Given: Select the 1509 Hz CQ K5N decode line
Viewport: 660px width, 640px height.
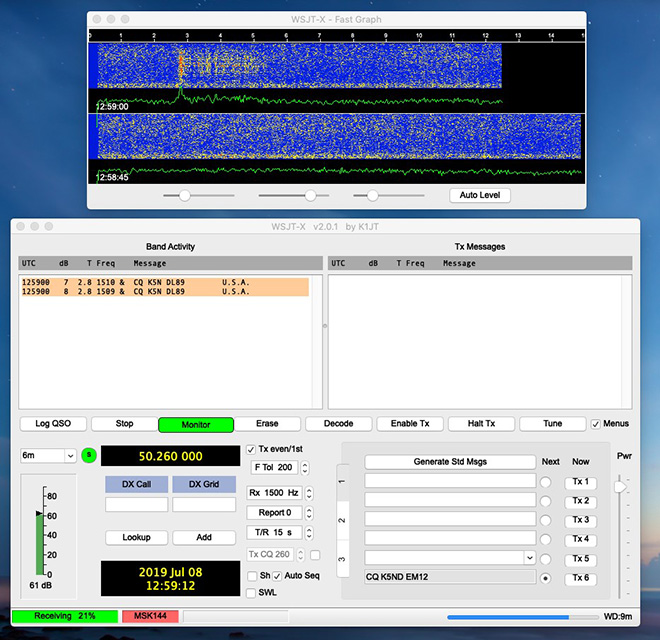Looking at the screenshot, I should [x=165, y=291].
